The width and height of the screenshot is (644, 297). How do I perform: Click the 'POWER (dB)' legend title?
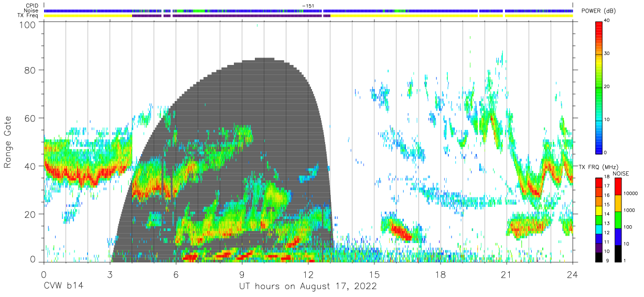coord(599,11)
